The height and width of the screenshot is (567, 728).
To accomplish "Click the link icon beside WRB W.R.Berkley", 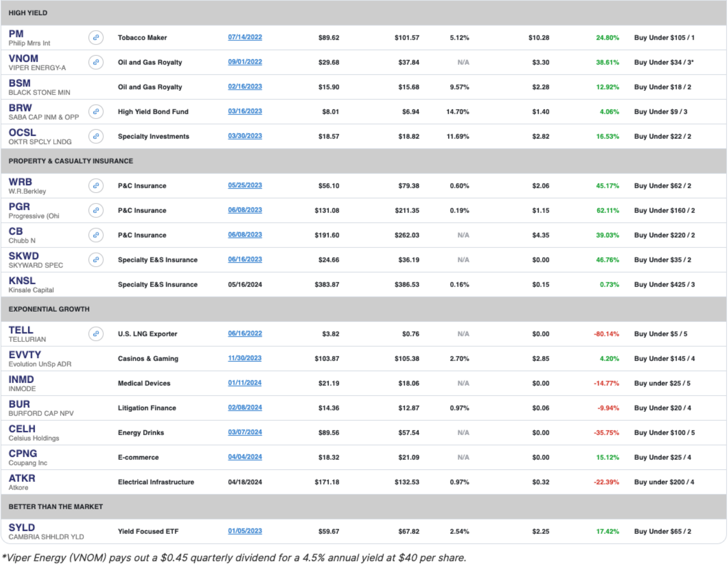I will [x=96, y=186].
